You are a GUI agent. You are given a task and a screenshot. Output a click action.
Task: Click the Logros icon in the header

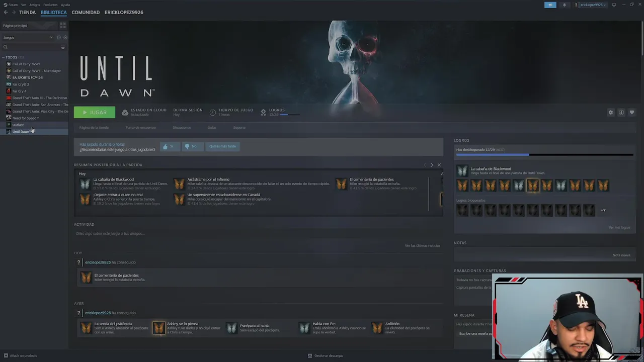(263, 112)
